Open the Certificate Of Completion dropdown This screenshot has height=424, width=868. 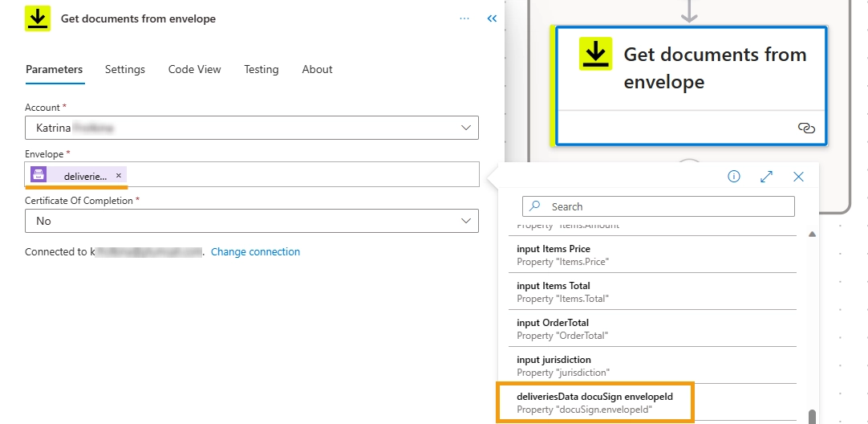[252, 221]
